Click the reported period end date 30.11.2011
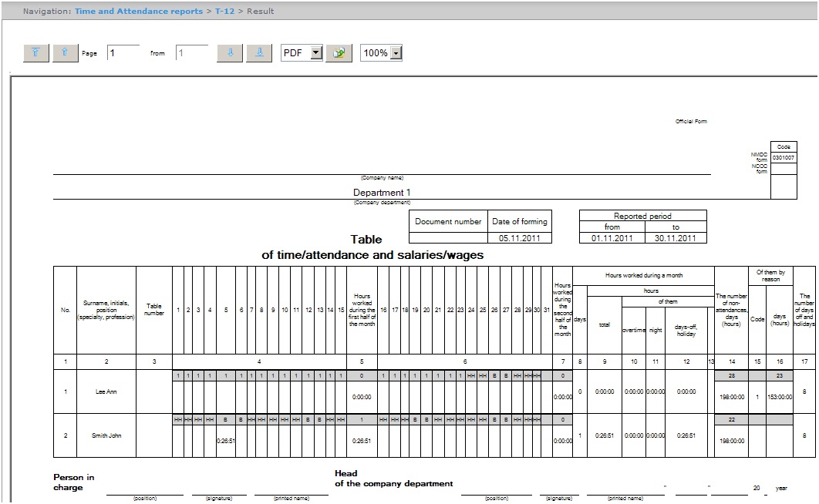 (675, 238)
